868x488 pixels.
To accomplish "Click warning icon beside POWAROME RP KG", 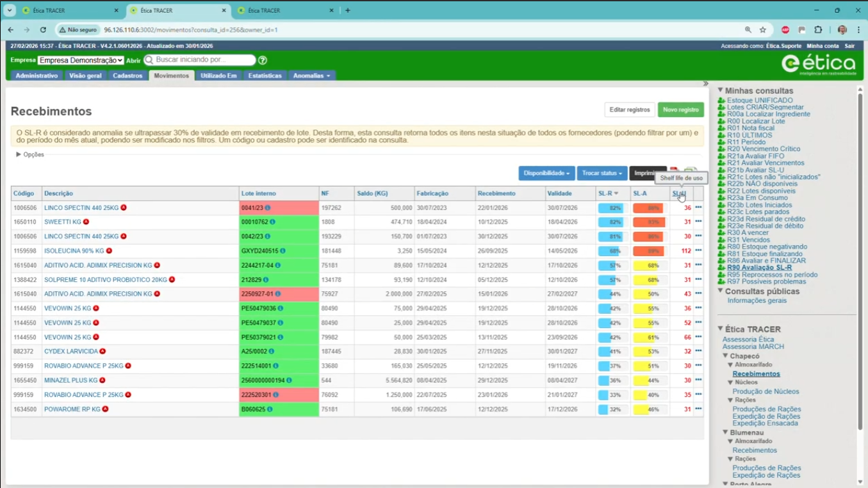I will click(105, 409).
